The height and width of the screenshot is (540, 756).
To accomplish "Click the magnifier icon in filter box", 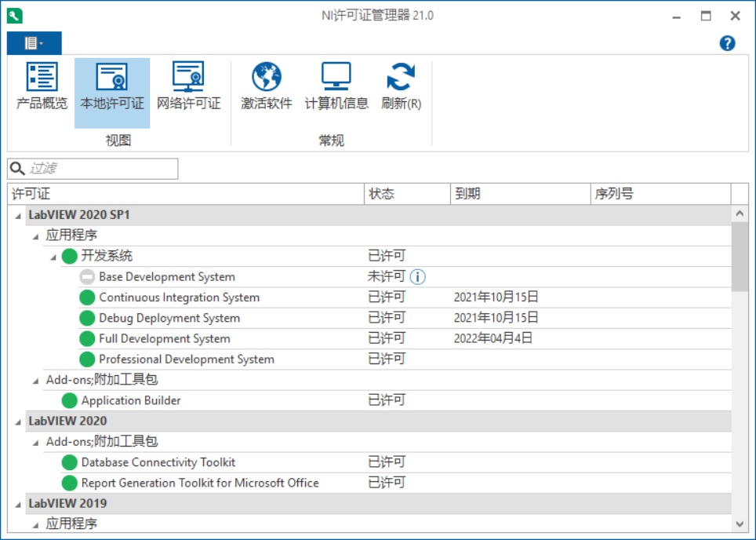I will pyautogui.click(x=17, y=169).
